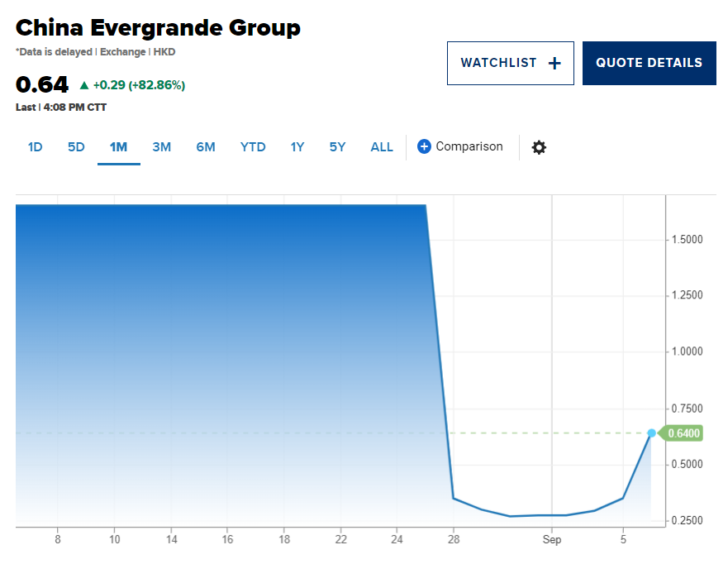Click the Sep marker on the date axis
This screenshot has height=564, width=728.
pyautogui.click(x=551, y=539)
